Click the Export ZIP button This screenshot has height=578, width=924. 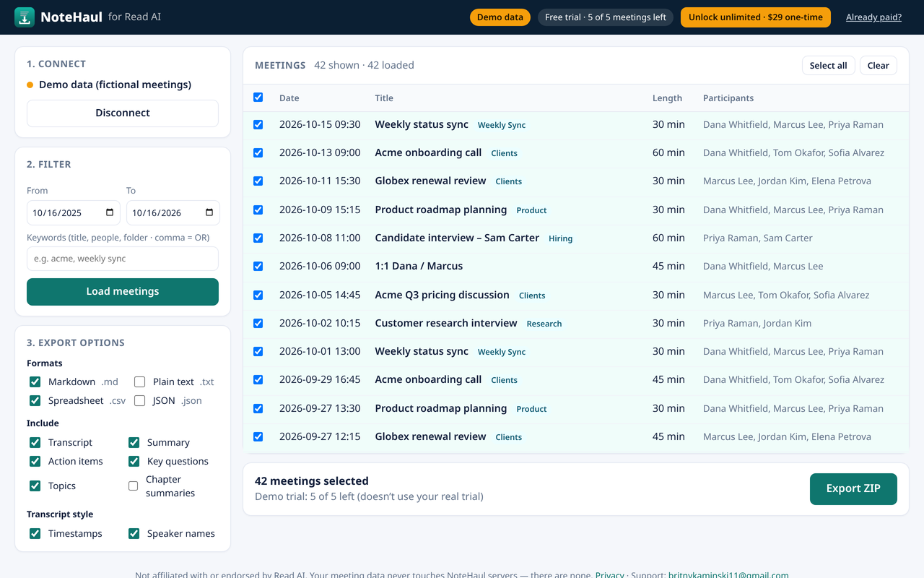(x=853, y=489)
